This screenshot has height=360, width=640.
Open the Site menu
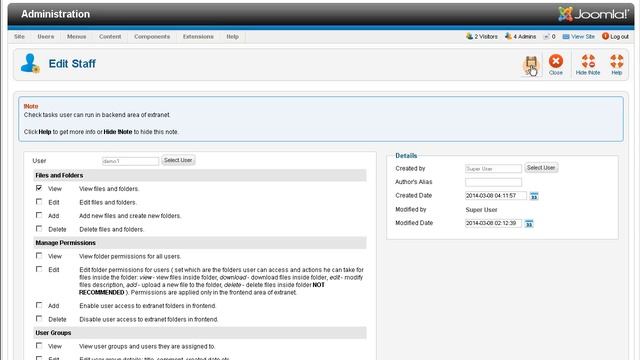[x=19, y=36]
